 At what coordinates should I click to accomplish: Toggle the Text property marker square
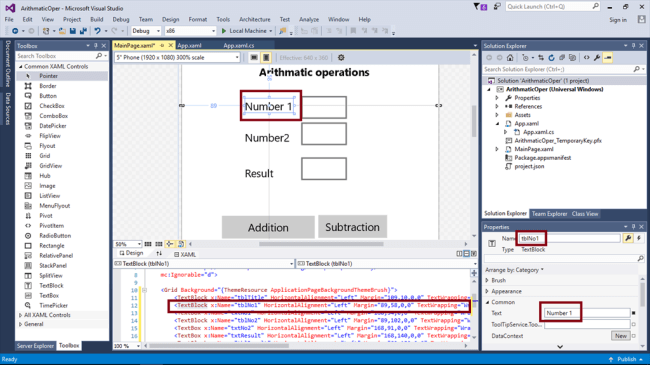tap(633, 313)
